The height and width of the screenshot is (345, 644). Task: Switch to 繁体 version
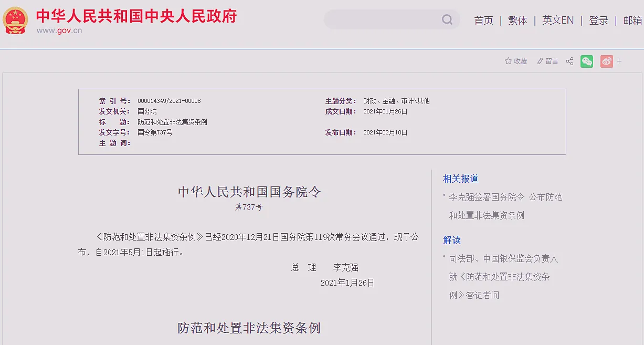[x=518, y=20]
